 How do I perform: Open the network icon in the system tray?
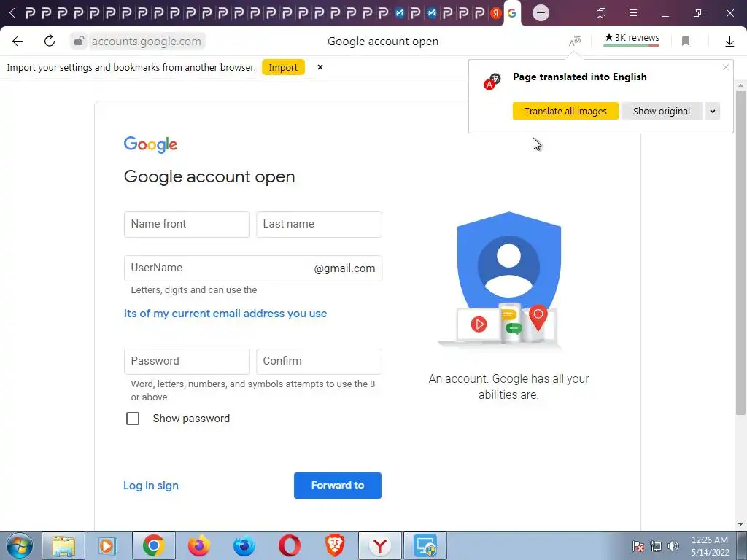point(656,546)
